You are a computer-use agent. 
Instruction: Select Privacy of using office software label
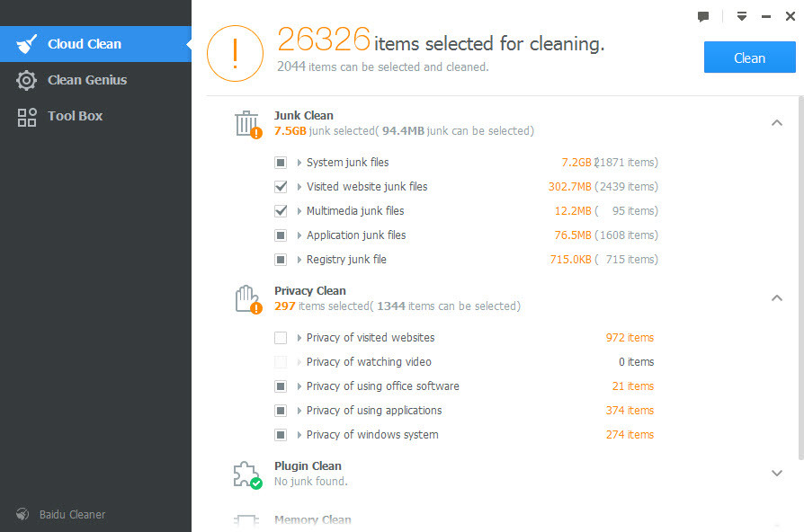pos(382,386)
